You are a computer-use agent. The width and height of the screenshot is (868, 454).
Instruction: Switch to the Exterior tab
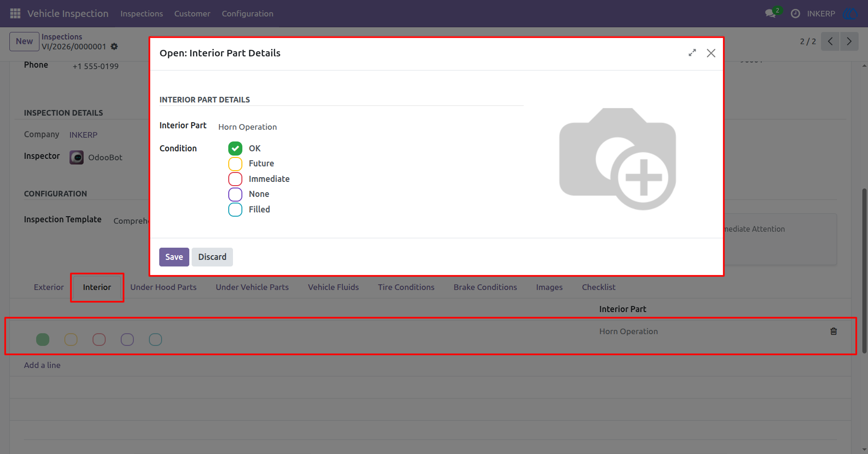click(49, 287)
